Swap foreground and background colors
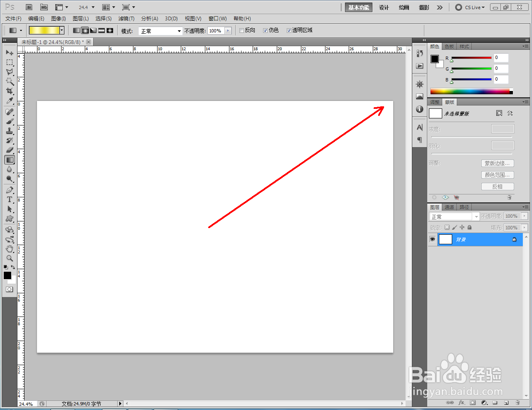The width and height of the screenshot is (532, 410). (x=13, y=267)
